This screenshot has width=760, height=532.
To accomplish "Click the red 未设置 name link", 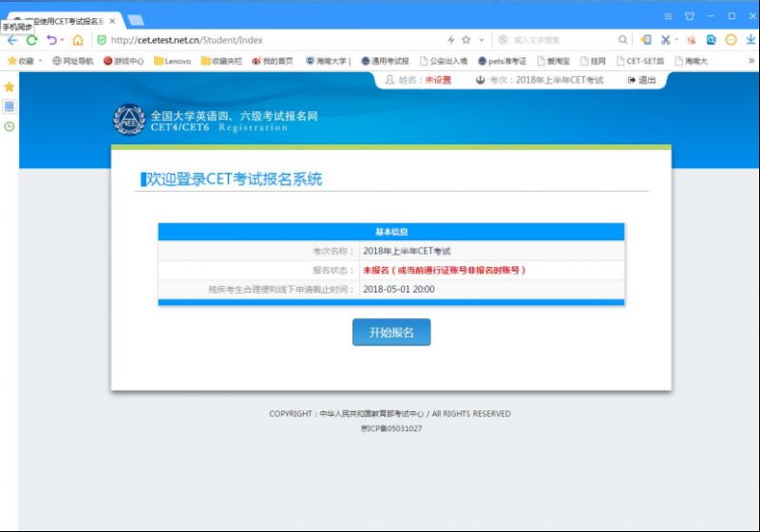I will tap(438, 80).
